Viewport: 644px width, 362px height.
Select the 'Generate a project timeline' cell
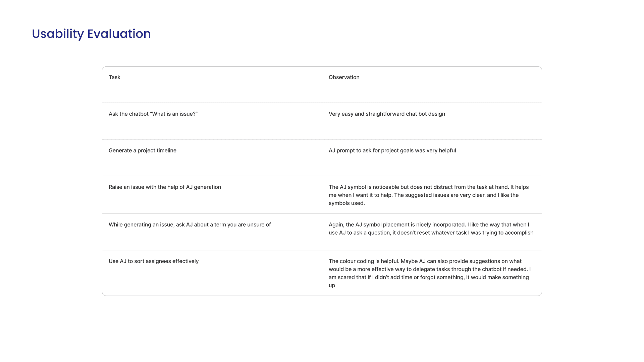click(x=212, y=158)
